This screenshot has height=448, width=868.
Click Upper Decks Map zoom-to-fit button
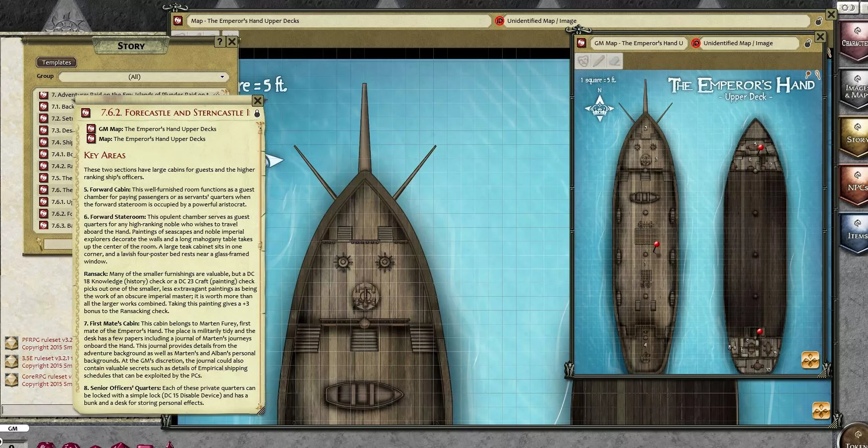[x=821, y=410]
